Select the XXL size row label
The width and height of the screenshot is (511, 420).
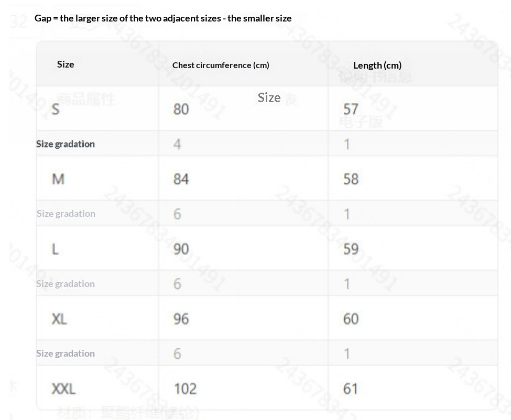coord(63,389)
